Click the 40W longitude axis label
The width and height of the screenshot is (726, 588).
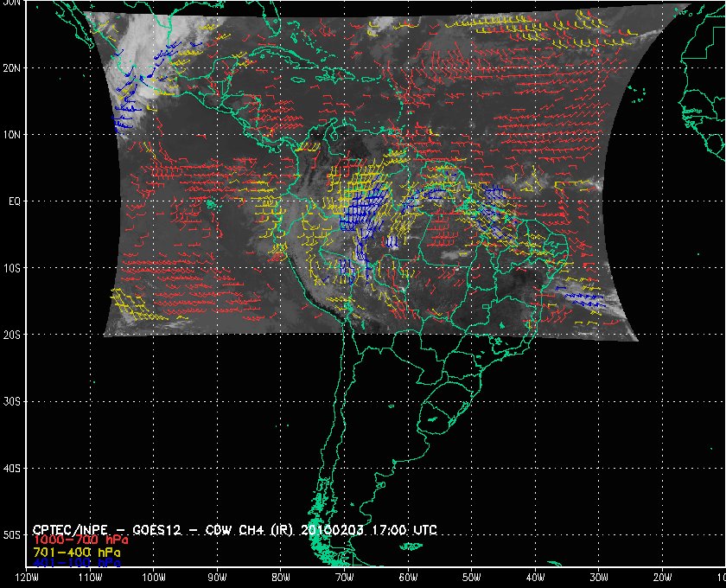click(535, 578)
